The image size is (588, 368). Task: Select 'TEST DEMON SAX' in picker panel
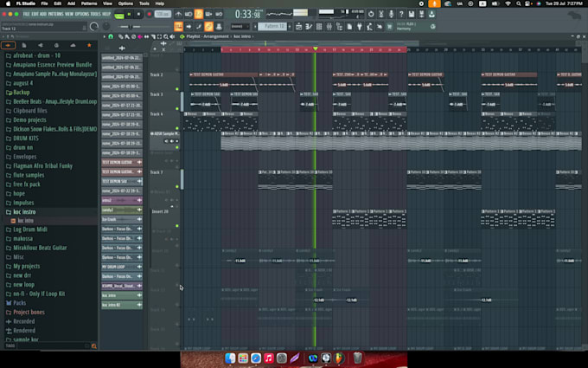tap(122, 181)
